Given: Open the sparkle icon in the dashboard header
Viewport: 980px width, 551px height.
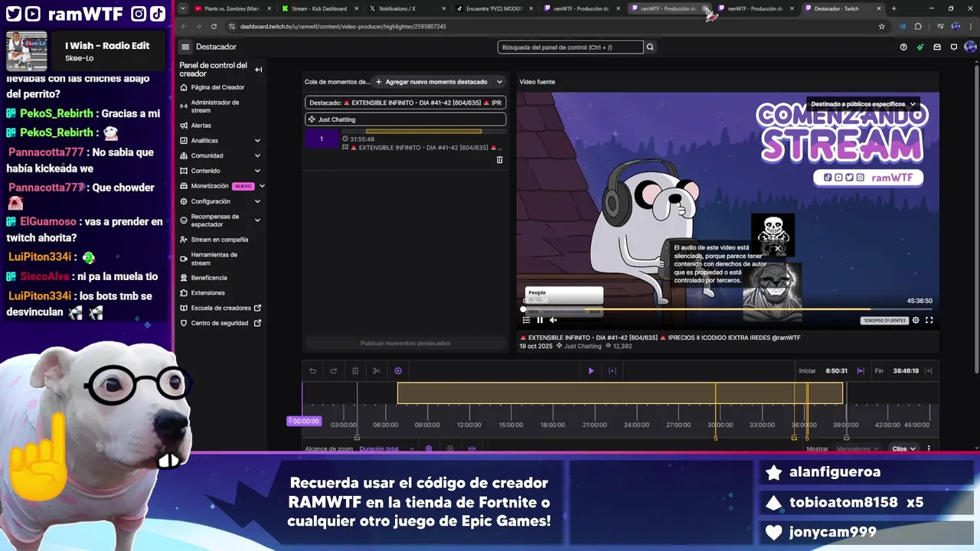Looking at the screenshot, I should pos(920,47).
